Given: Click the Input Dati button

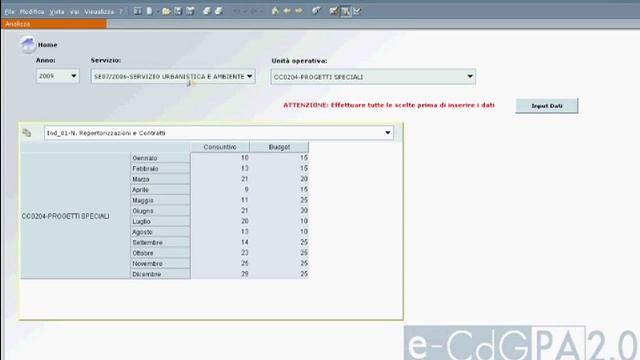Looking at the screenshot, I should 547,106.
